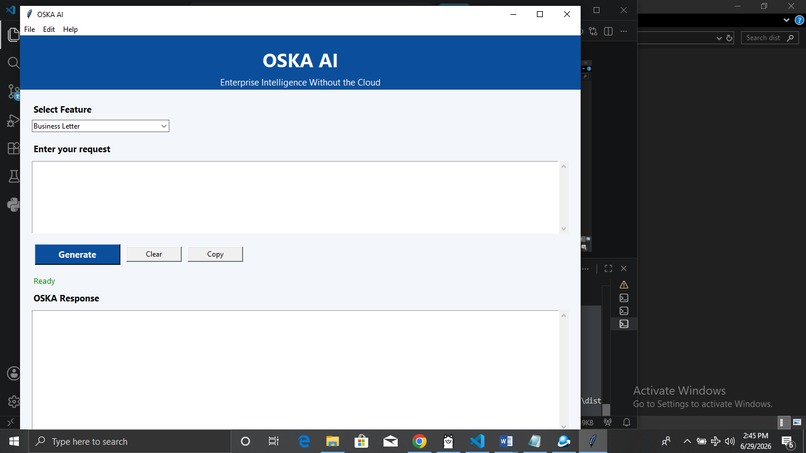Open Microsoft Word from taskbar
Viewport: 806px width, 453px height.
point(506,441)
